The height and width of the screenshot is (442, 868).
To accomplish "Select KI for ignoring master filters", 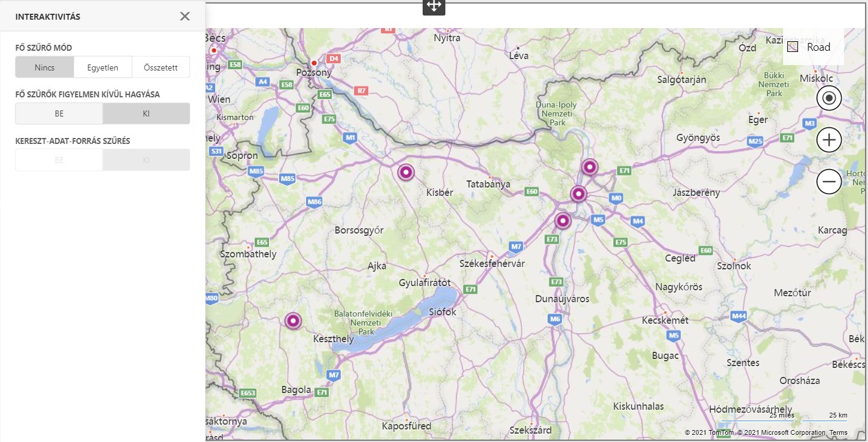I will click(146, 113).
